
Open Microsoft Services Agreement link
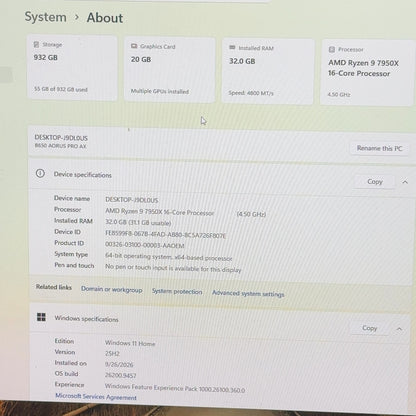pyautogui.click(x=96, y=397)
